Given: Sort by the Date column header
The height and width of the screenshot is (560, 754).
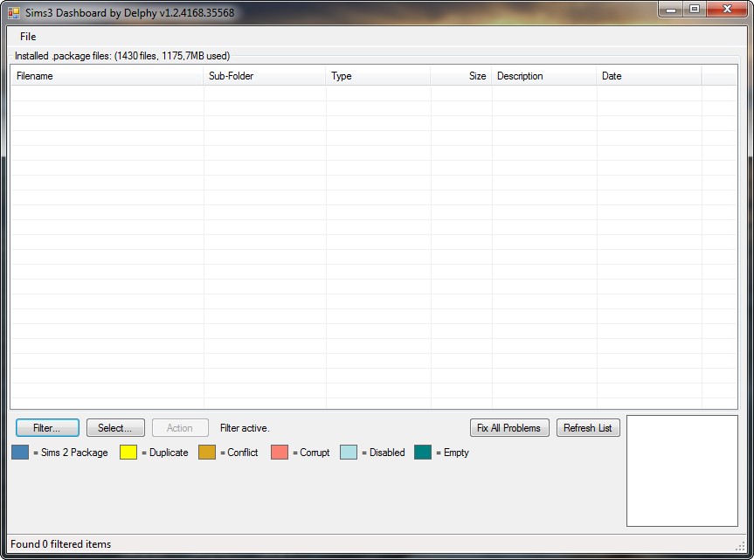Looking at the screenshot, I should (x=648, y=76).
